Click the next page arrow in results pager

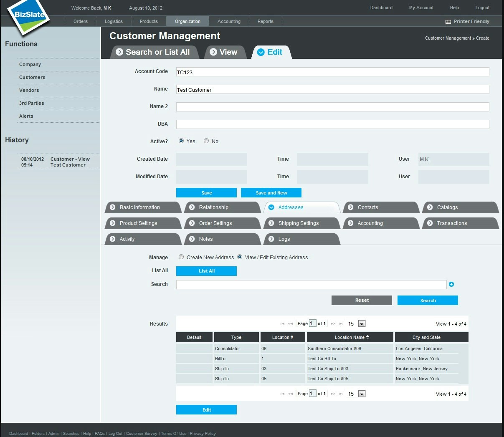pos(333,323)
